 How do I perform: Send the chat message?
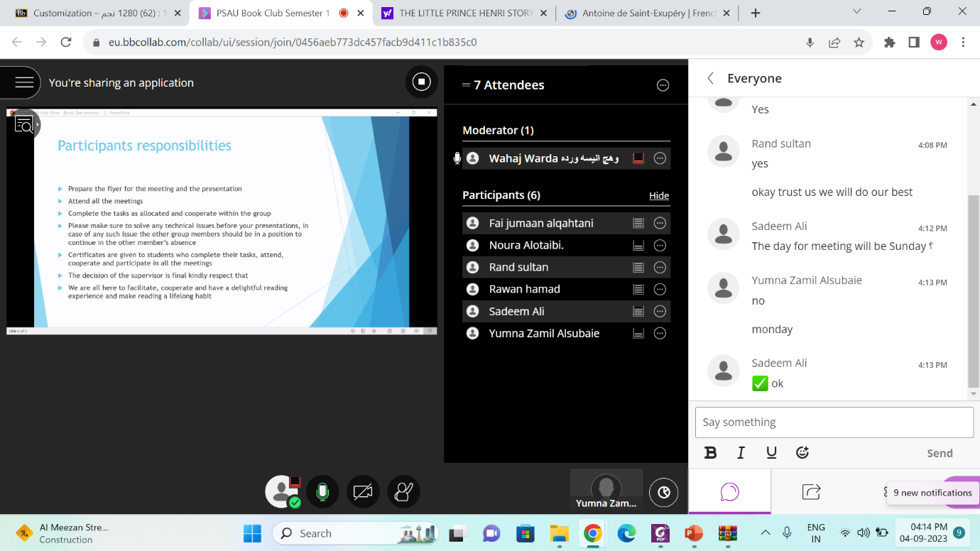[939, 453]
